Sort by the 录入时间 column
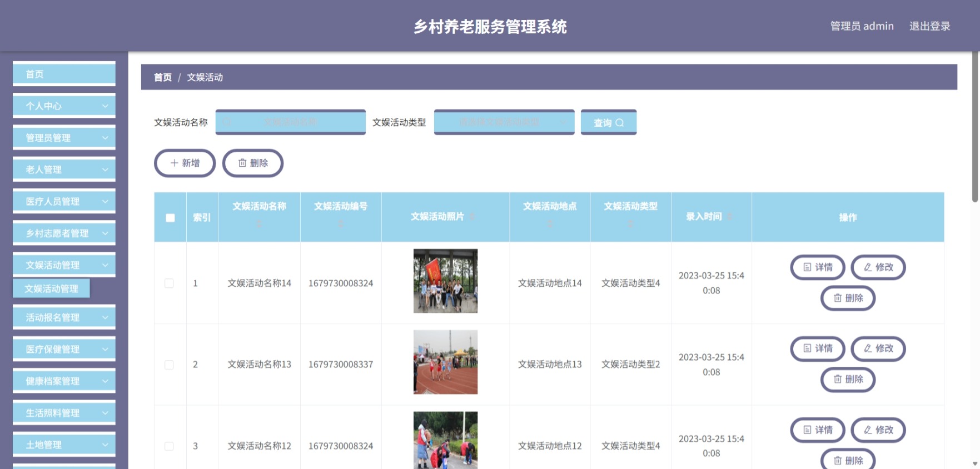The height and width of the screenshot is (469, 980). tap(730, 217)
